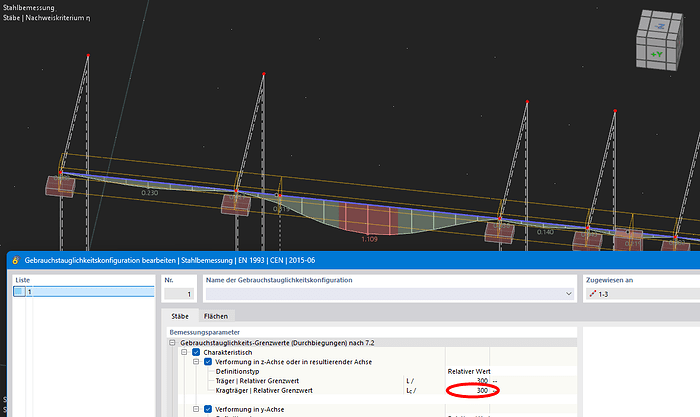Click the 1.109 design ratio label

point(369,239)
